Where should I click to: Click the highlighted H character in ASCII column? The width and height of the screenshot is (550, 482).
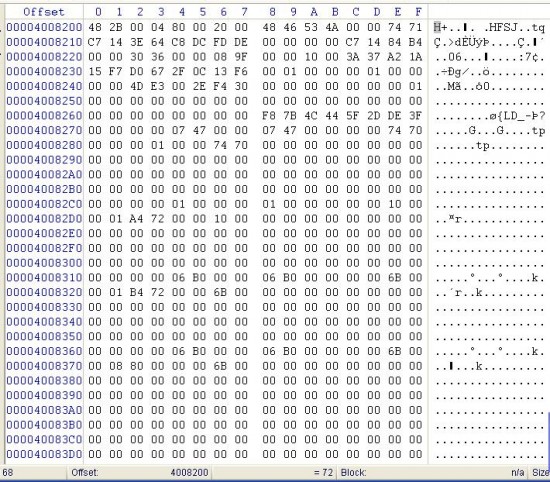(x=437, y=27)
